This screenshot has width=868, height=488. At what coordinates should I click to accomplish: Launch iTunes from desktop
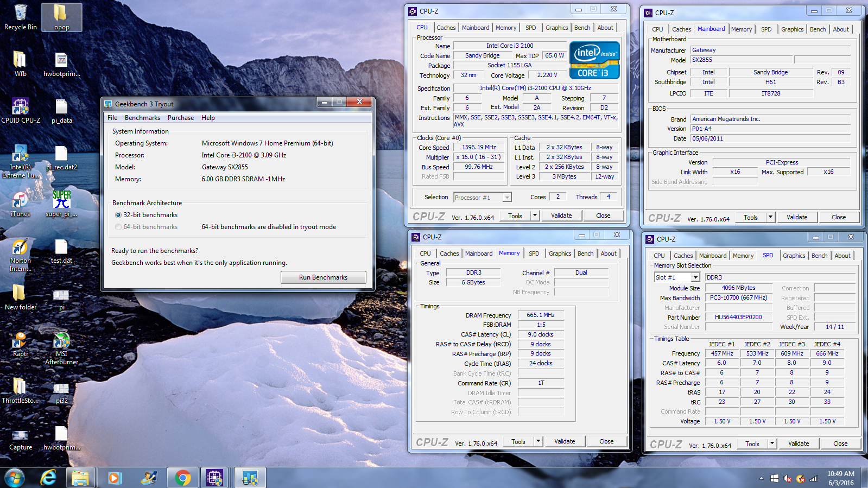click(20, 204)
